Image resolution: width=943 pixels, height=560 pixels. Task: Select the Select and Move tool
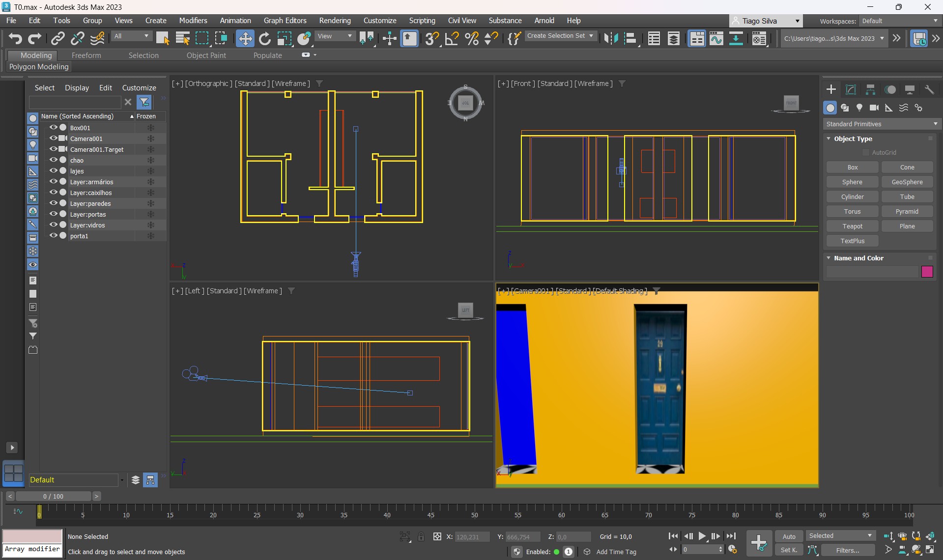(x=245, y=38)
